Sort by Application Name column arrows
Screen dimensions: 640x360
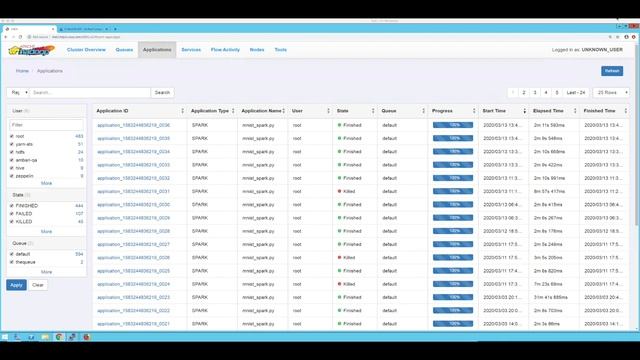coord(284,111)
